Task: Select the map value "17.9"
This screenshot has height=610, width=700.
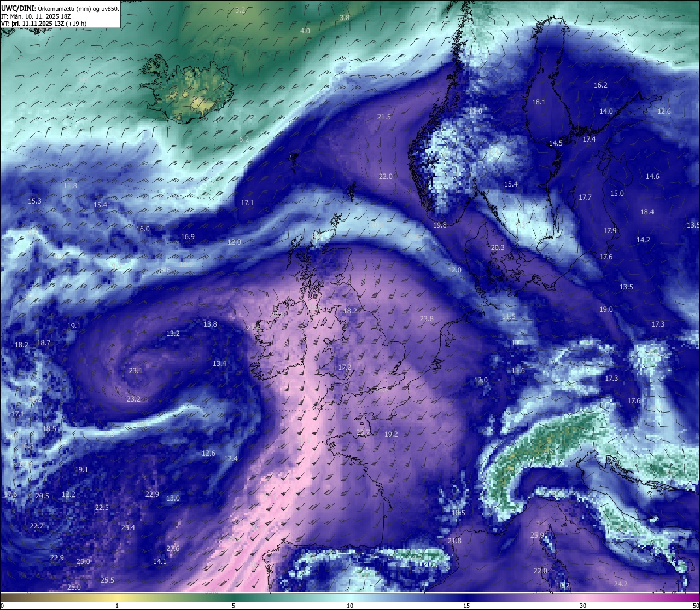Action: tap(610, 231)
